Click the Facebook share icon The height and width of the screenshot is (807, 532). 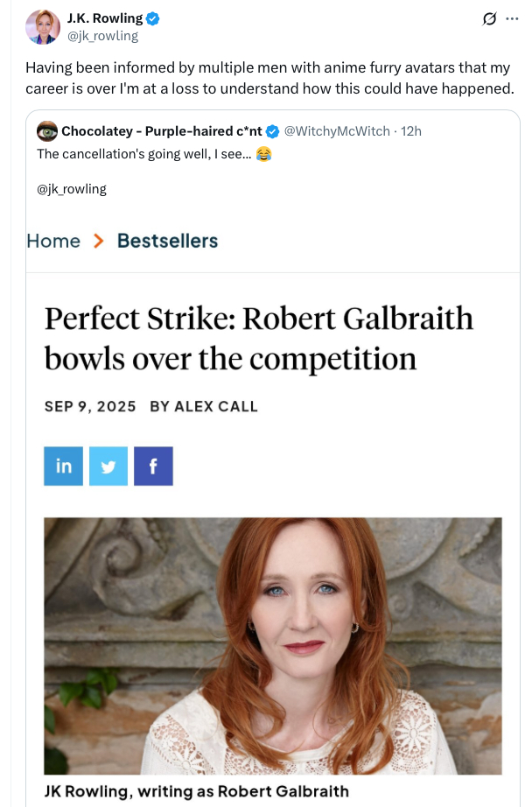(153, 466)
